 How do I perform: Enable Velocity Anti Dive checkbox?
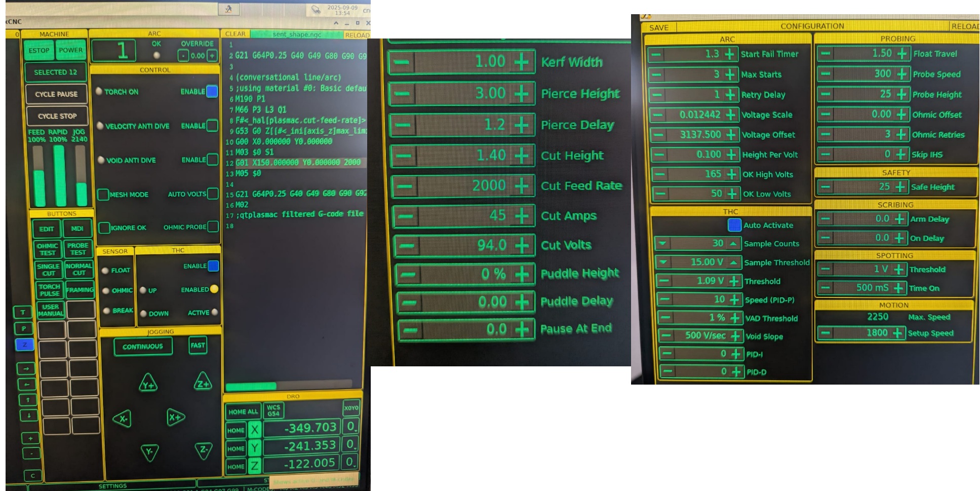pyautogui.click(x=213, y=126)
